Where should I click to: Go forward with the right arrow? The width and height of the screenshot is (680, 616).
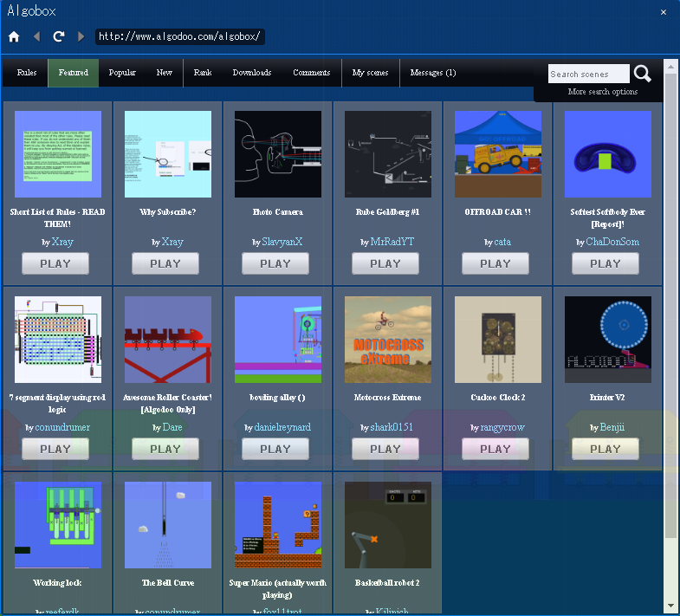81,36
